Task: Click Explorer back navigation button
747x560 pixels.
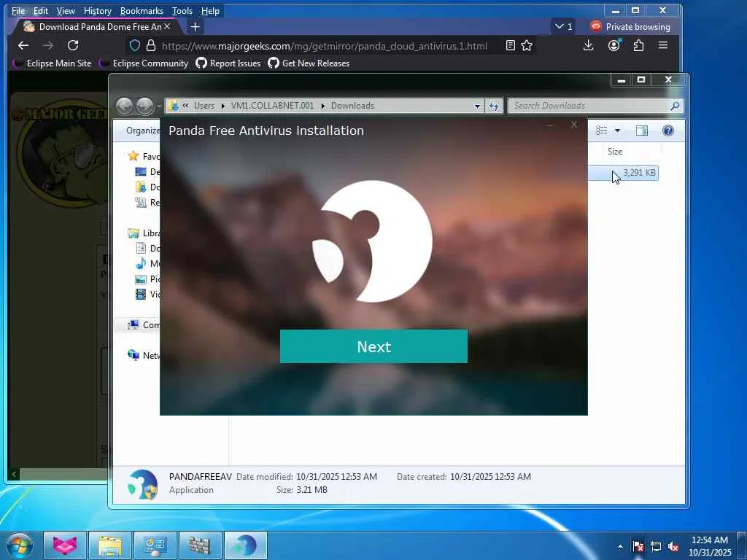Action: click(124, 106)
